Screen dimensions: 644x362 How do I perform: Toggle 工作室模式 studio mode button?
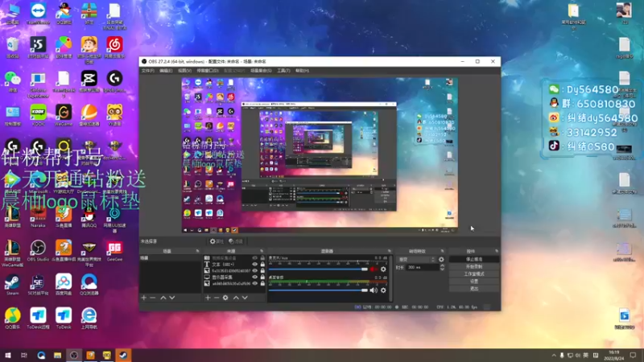pos(474,274)
